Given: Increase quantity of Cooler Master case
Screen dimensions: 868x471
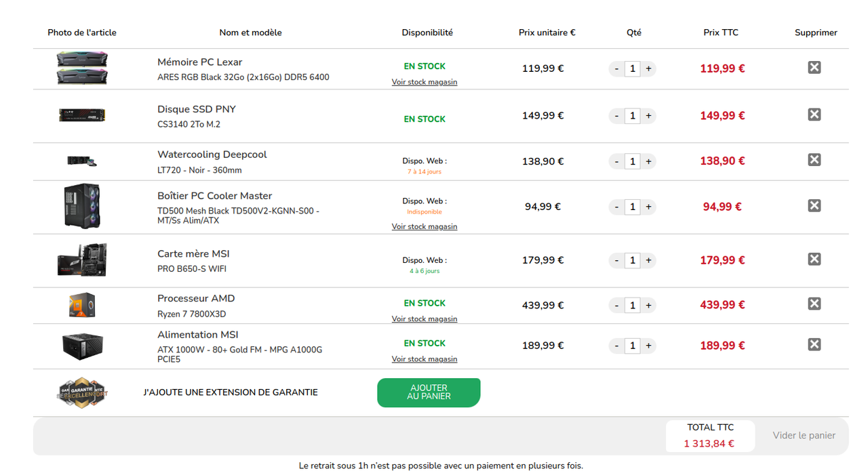Looking at the screenshot, I should tap(648, 207).
